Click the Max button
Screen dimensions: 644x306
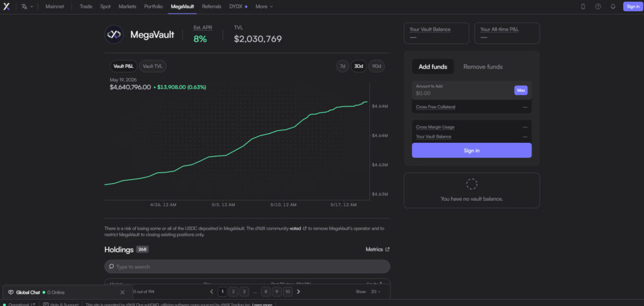(x=521, y=90)
